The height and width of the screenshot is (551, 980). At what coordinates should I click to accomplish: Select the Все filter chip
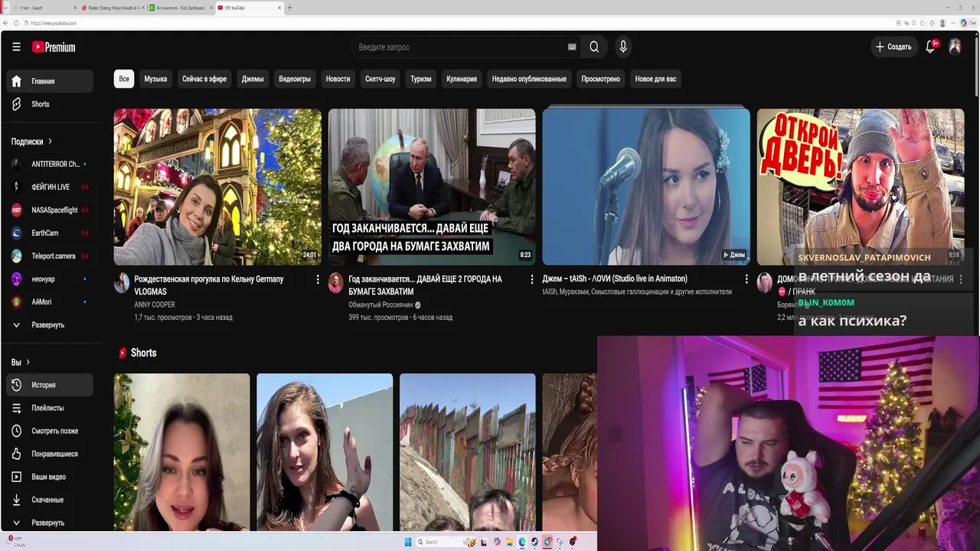[x=124, y=79]
